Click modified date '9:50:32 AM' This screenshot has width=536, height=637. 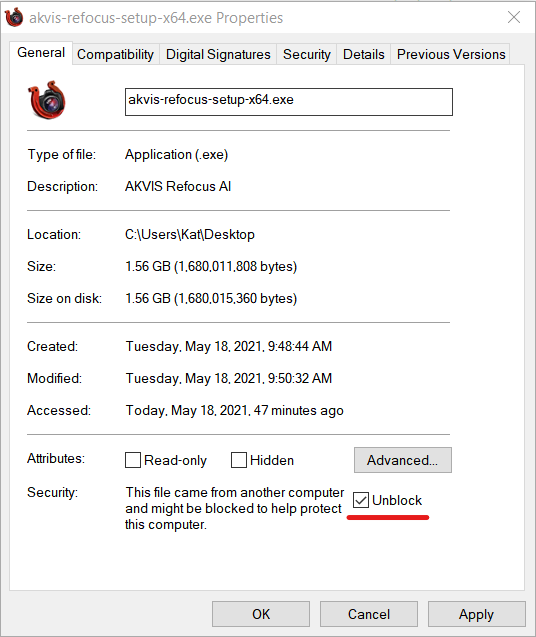click(x=300, y=379)
